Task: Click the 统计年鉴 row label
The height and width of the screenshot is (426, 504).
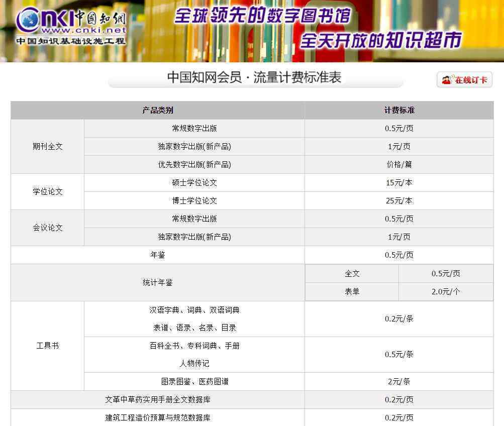Action: click(x=157, y=282)
